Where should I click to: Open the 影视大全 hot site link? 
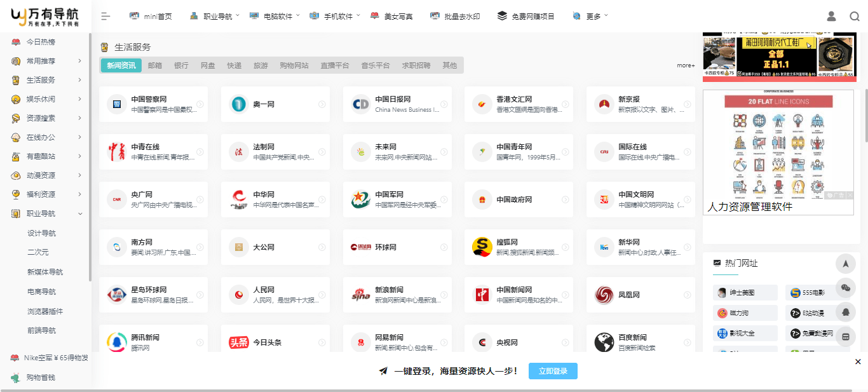745,333
